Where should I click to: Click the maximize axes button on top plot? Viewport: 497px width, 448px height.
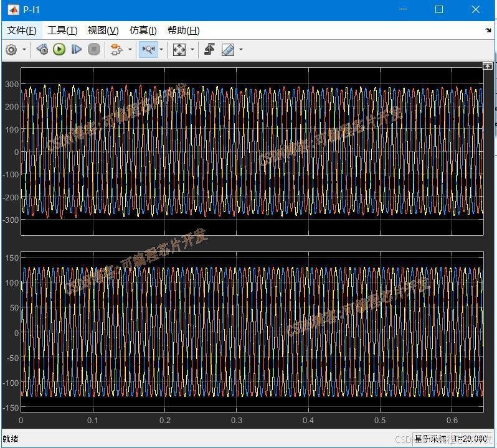point(488,66)
